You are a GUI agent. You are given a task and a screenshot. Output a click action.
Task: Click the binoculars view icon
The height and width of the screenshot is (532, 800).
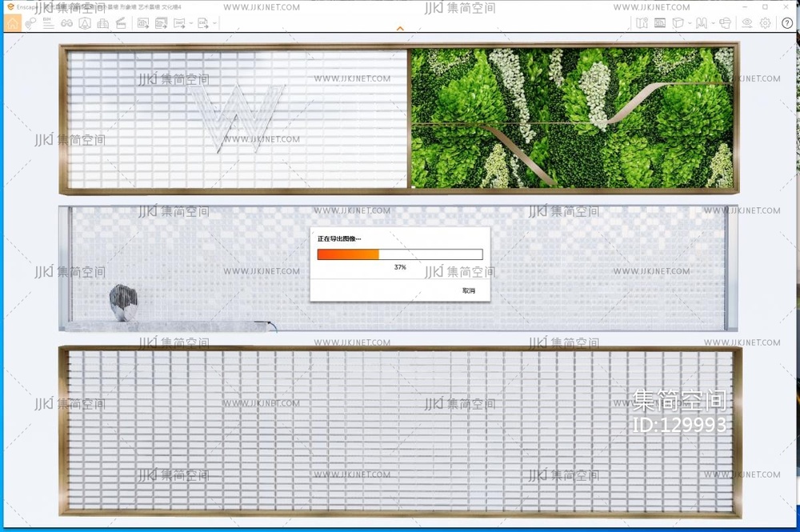pyautogui.click(x=66, y=23)
